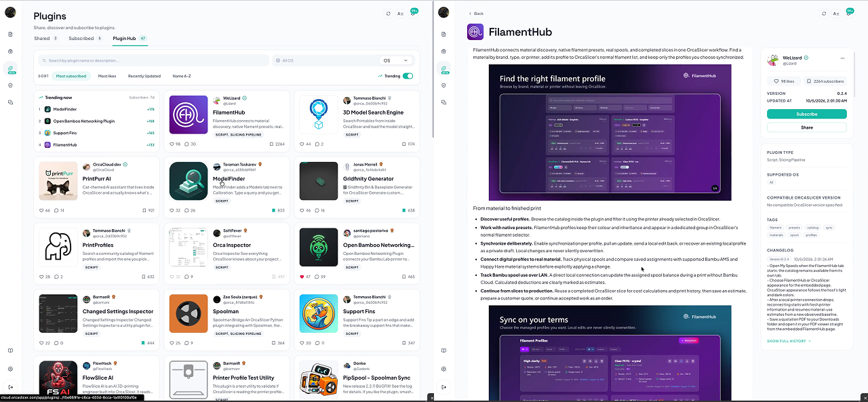The width and height of the screenshot is (868, 402).
Task: Open the three-dots menu beside WeLizard
Action: [x=843, y=58]
